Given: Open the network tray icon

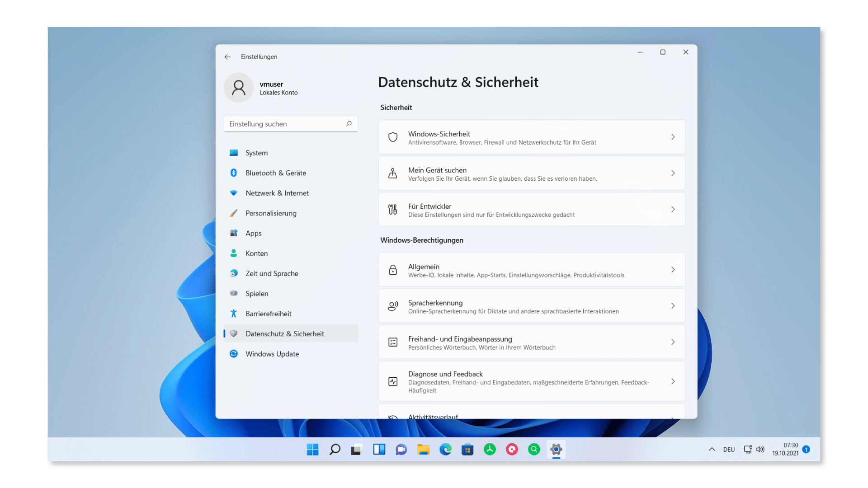Looking at the screenshot, I should tap(748, 450).
